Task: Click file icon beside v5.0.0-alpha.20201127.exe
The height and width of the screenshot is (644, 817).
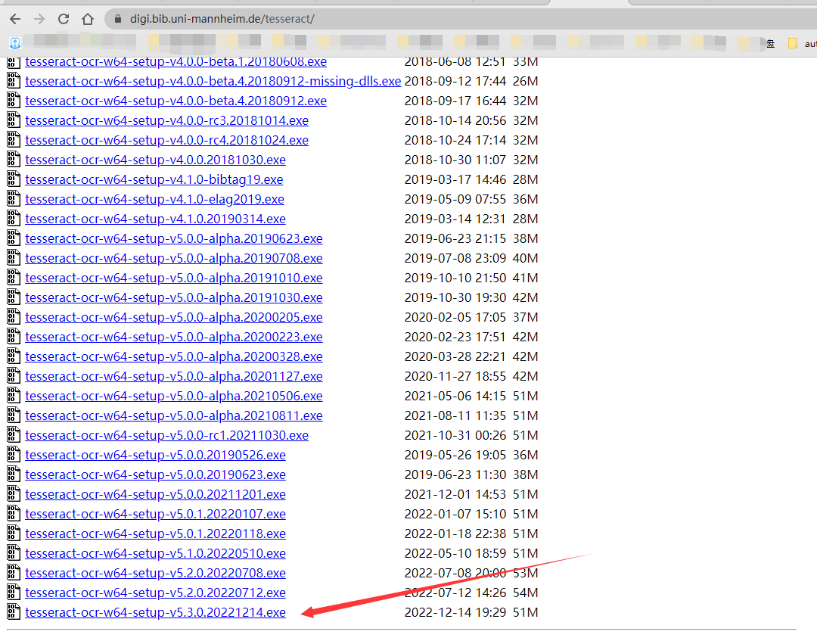Action: click(x=14, y=375)
